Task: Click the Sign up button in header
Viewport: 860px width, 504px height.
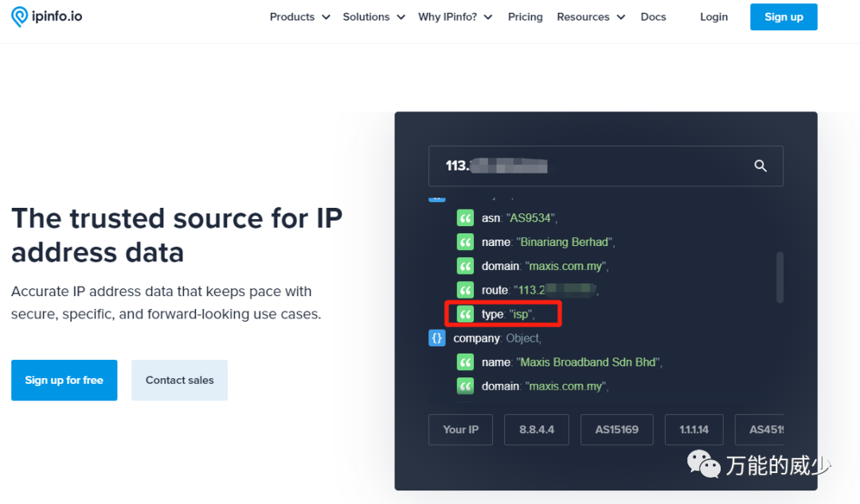Action: [784, 17]
